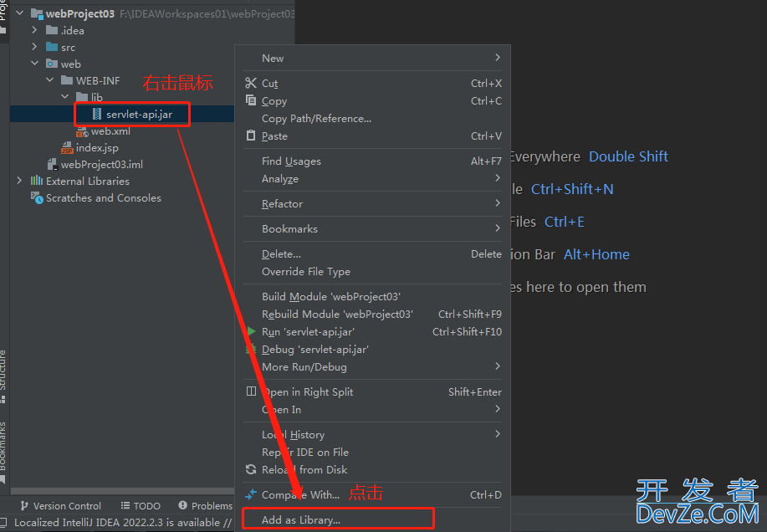Image resolution: width=767 pixels, height=532 pixels.
Task: Click the project tree horizontal scrollbar
Action: 122,491
